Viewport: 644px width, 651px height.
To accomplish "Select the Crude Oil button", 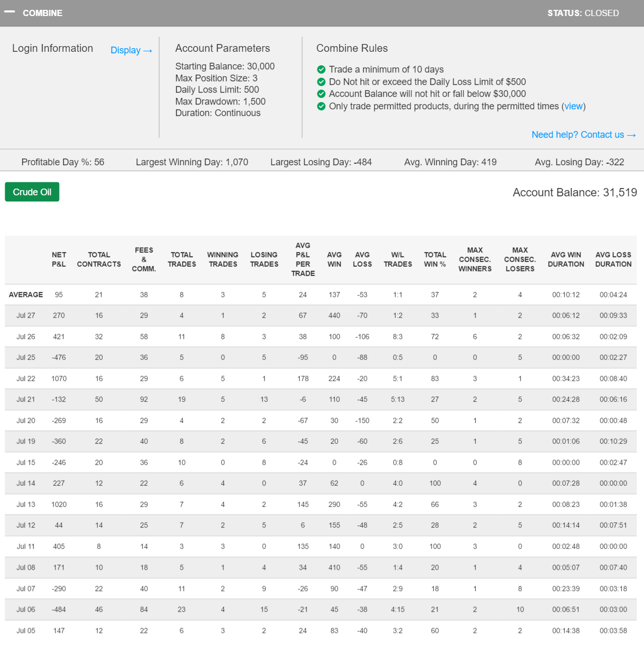I will 32,192.
